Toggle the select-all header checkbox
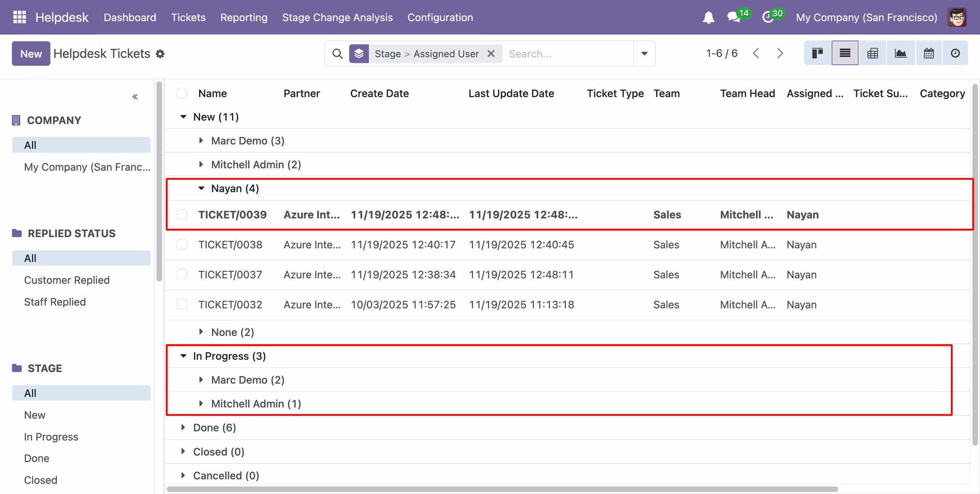 [182, 93]
